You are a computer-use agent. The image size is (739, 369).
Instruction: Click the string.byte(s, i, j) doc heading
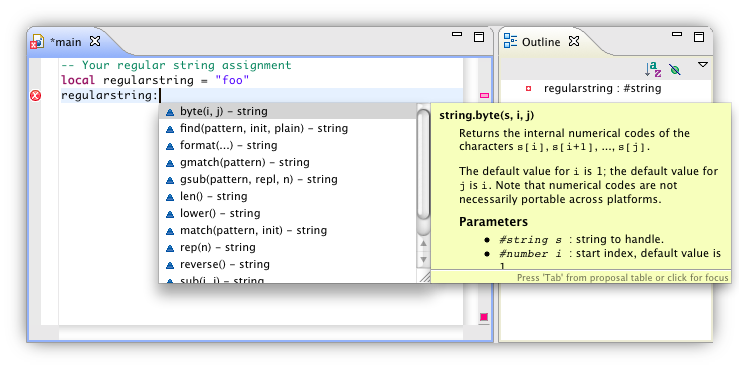point(486,115)
